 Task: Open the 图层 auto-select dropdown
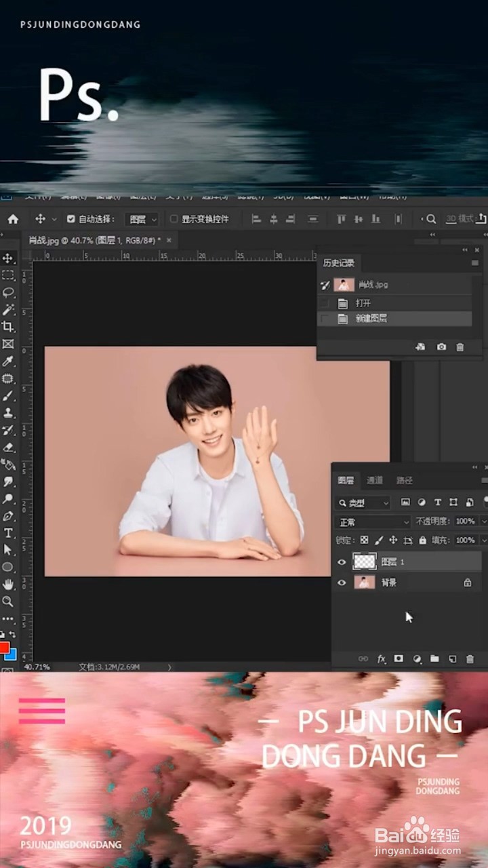142,219
